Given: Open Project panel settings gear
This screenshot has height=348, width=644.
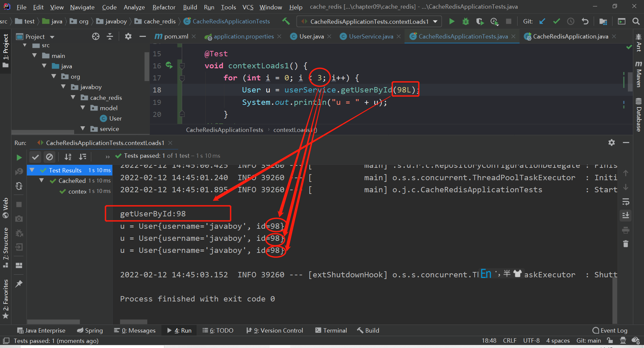Looking at the screenshot, I should pos(128,36).
